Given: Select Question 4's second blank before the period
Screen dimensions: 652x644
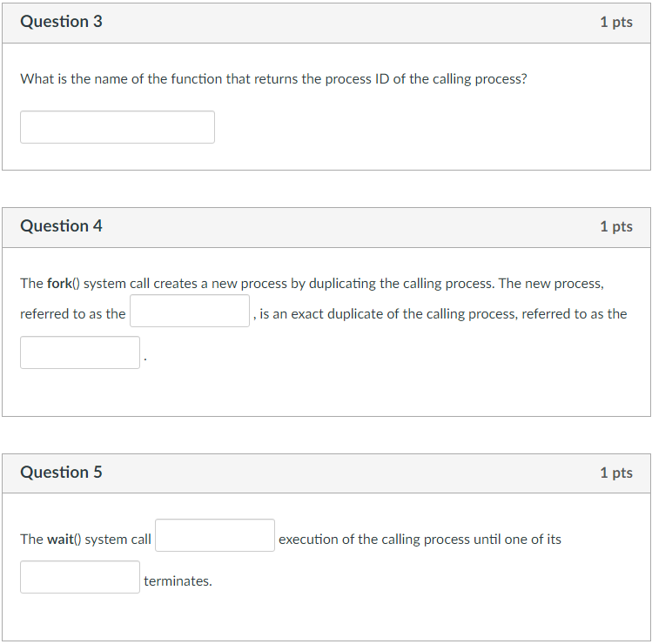Looking at the screenshot, I should pyautogui.click(x=80, y=352).
